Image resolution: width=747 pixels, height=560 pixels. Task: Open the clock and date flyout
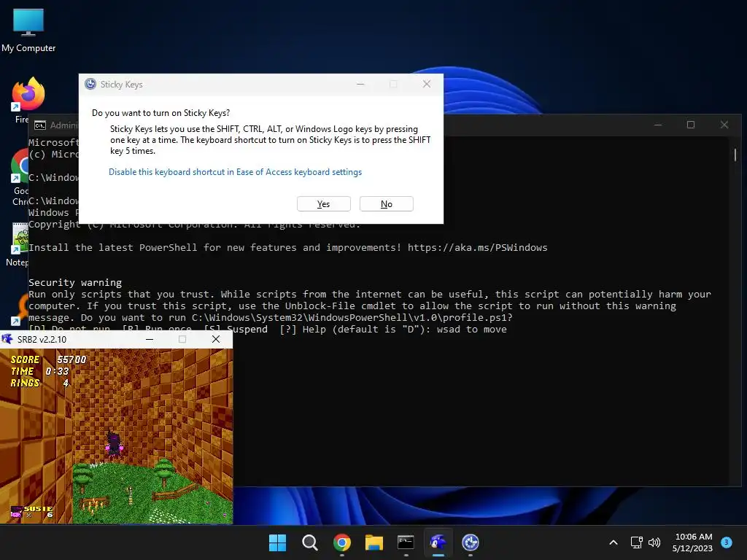[x=693, y=542]
